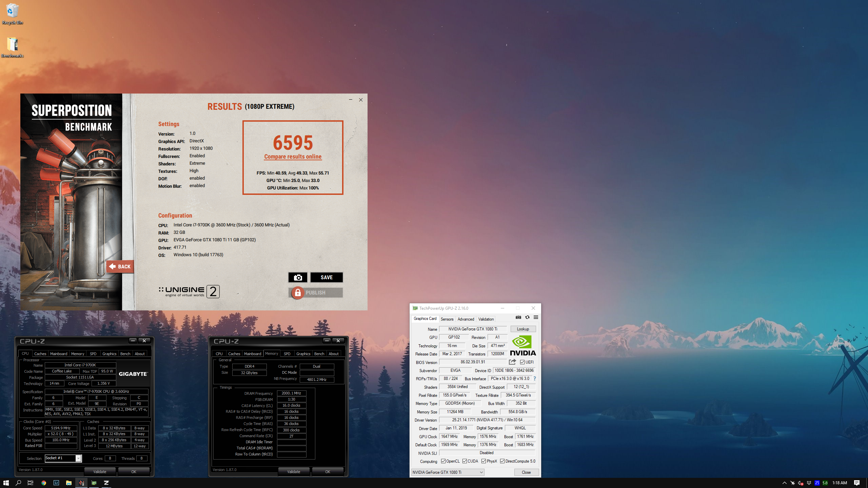Viewport: 868px width, 488px height.
Task: Switch to Advanced tab in GPU-Z
Action: point(466,319)
